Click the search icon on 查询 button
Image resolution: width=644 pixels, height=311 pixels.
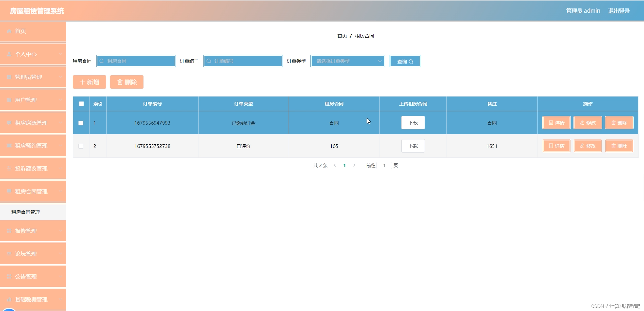click(411, 62)
